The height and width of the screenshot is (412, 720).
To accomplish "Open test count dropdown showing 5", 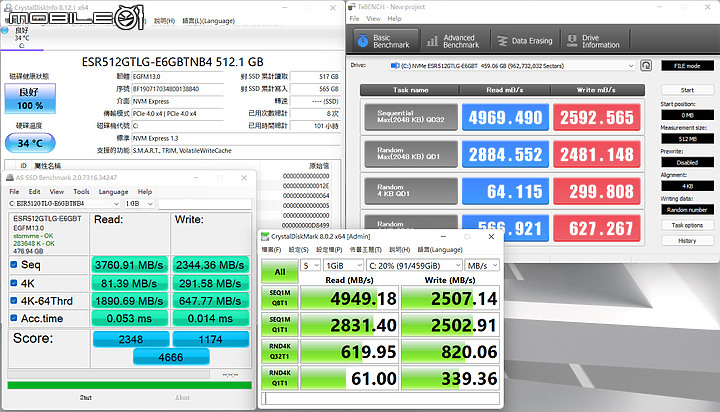I will point(311,265).
